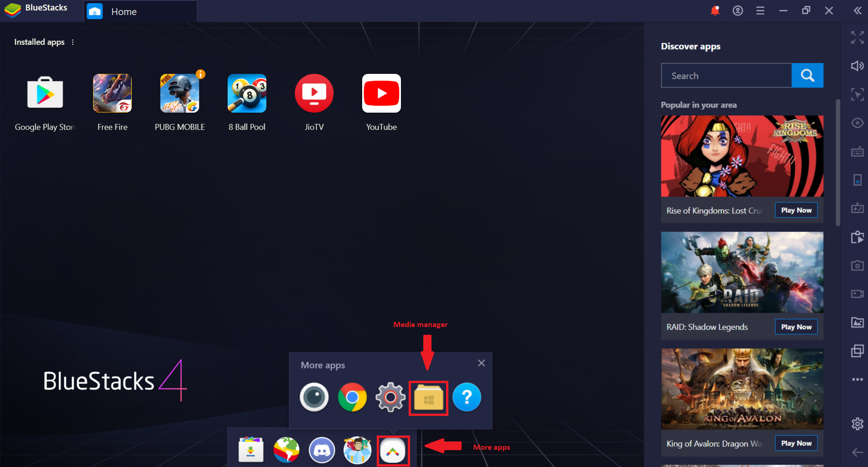Open Camera in More apps
Viewport: 868px width, 467px height.
click(x=314, y=397)
